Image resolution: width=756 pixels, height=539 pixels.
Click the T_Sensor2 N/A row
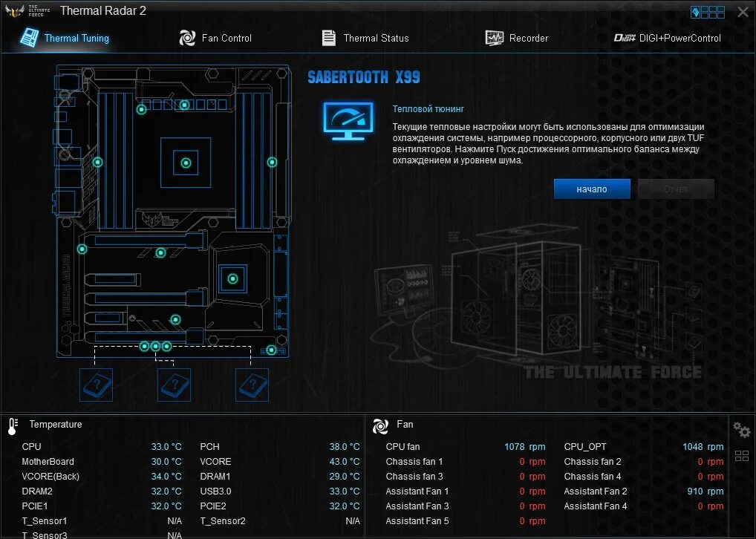tap(280, 521)
